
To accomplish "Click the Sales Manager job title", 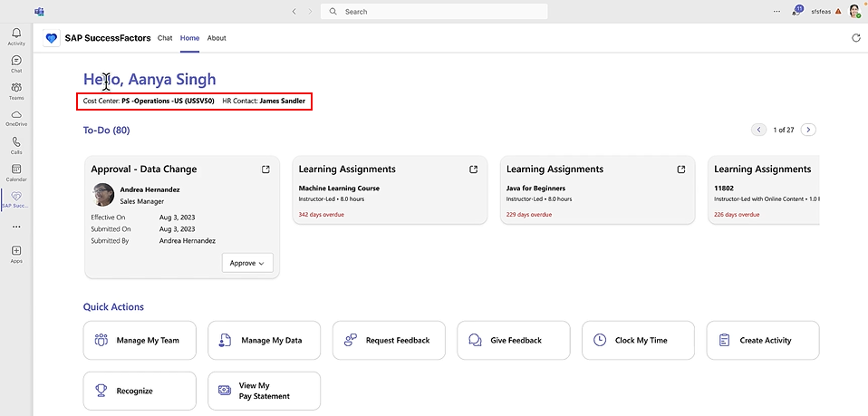I will pyautogui.click(x=141, y=201).
